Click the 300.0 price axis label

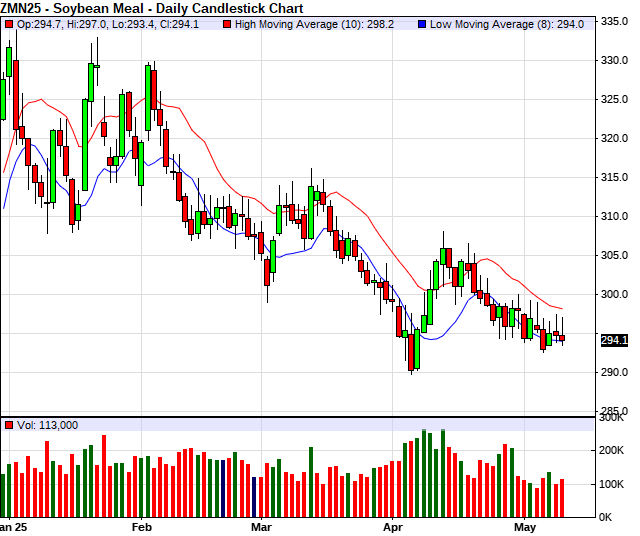click(x=614, y=294)
